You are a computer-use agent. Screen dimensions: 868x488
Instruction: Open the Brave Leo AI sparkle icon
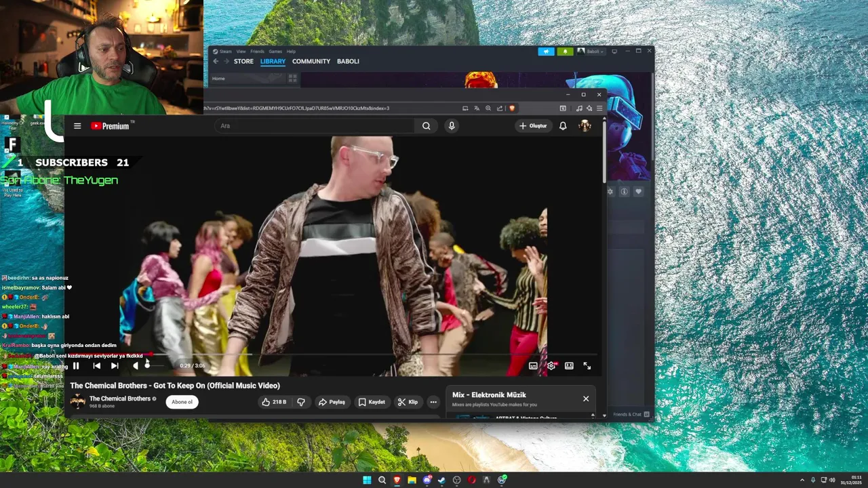point(589,108)
